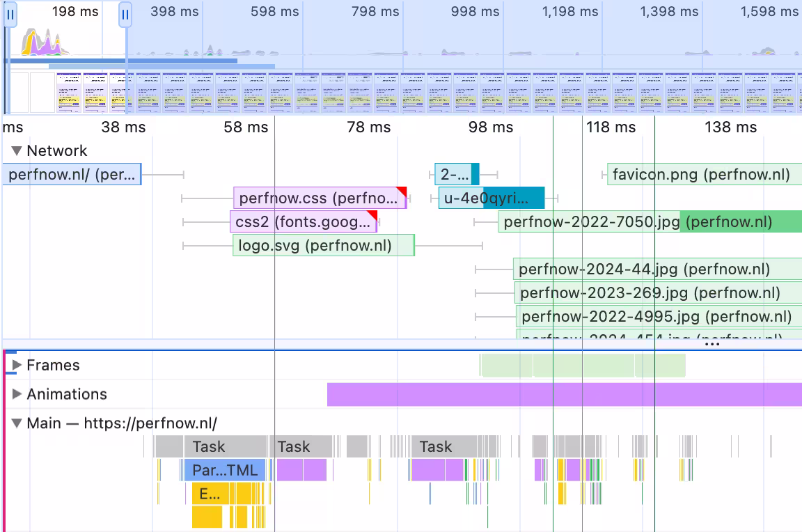Click a green frame bar in the Frames track
The width and height of the screenshot is (802, 532).
501,365
